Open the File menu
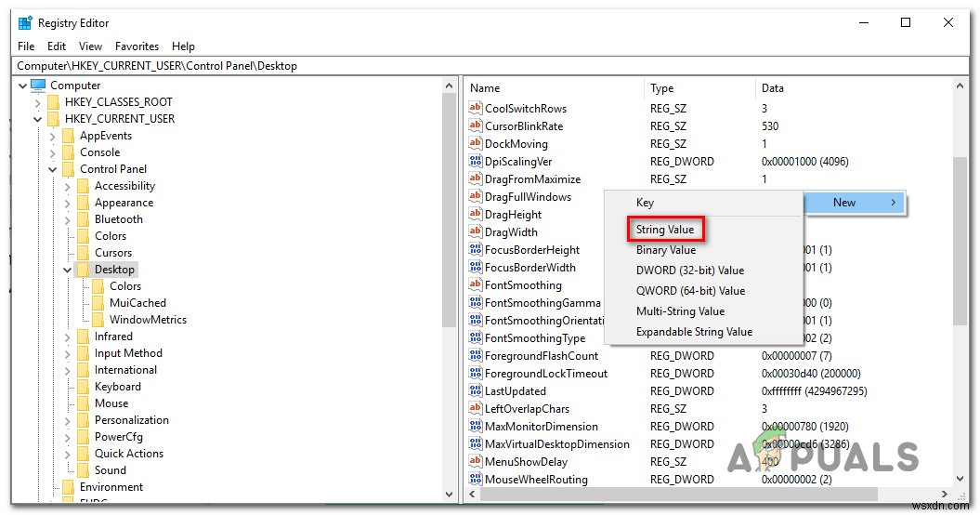980x515 pixels. pos(26,46)
